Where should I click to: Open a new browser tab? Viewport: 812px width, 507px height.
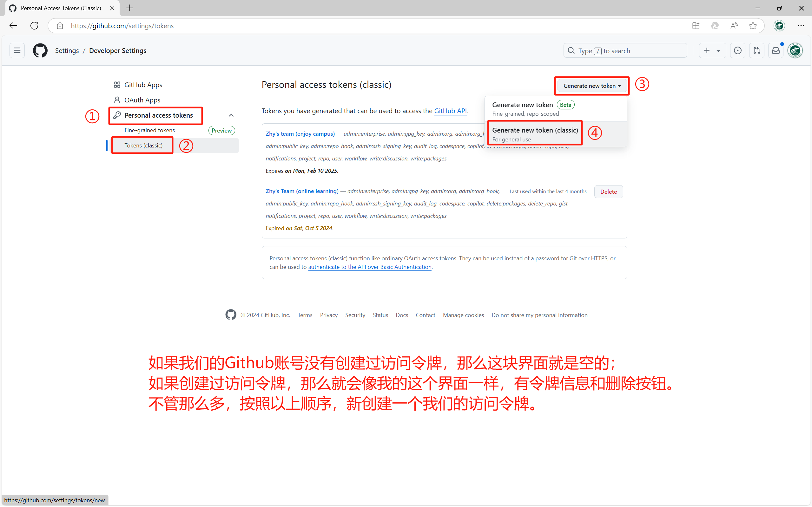130,8
